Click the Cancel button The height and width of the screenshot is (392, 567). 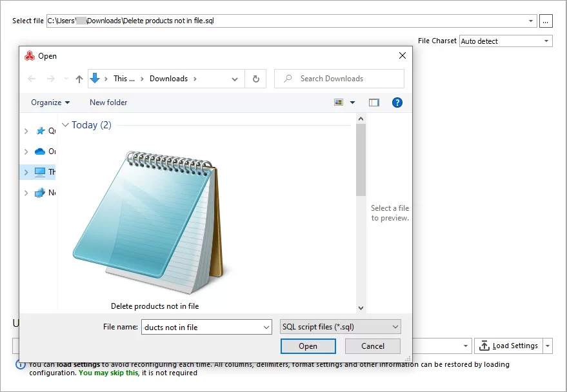(373, 346)
